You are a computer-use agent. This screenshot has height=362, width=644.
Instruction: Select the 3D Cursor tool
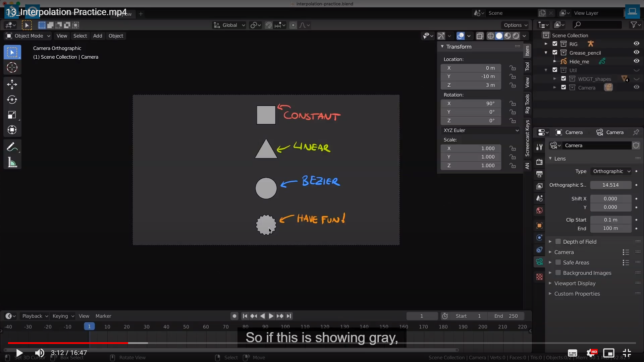tap(12, 68)
